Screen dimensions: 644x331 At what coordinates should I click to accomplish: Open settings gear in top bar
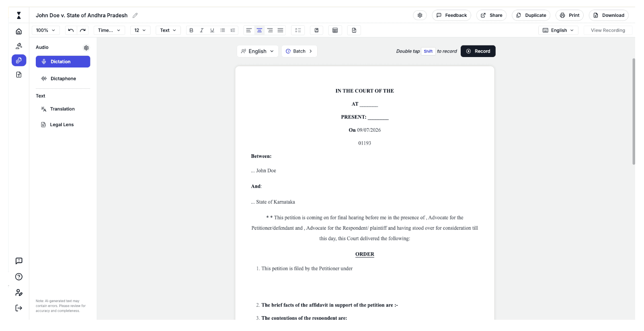(420, 15)
